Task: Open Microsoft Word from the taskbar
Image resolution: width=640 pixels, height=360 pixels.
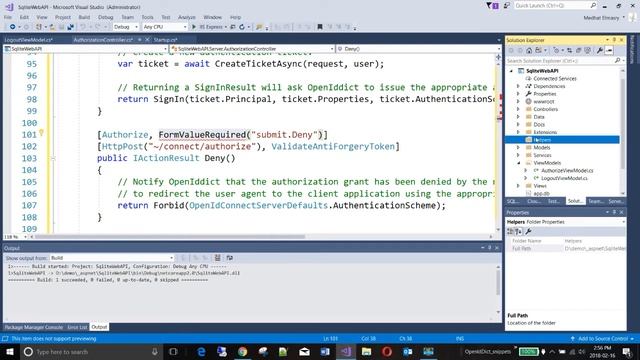Action: click(x=325, y=351)
